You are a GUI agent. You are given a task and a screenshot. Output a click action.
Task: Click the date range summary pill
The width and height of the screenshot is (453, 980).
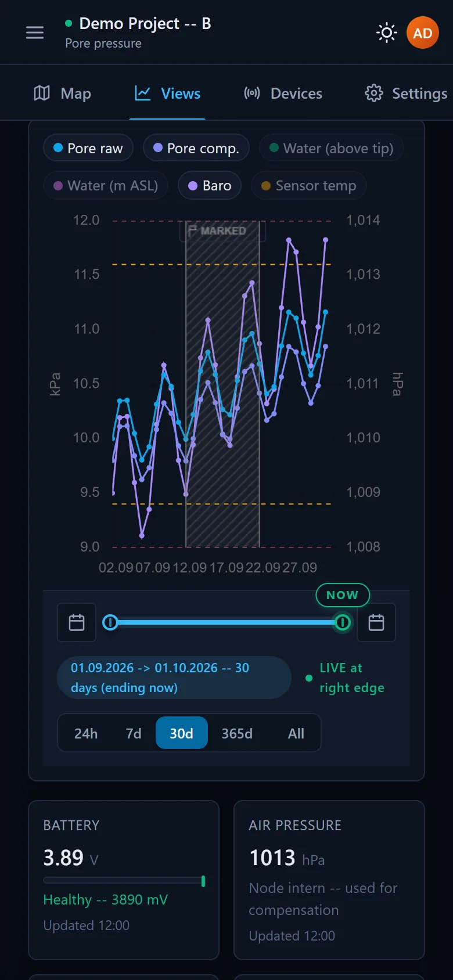click(x=174, y=678)
